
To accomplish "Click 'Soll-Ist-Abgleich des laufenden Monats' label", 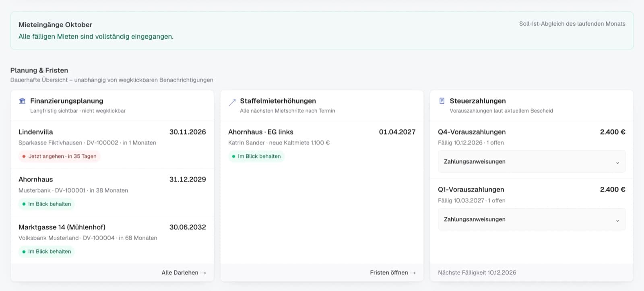I will coord(572,24).
